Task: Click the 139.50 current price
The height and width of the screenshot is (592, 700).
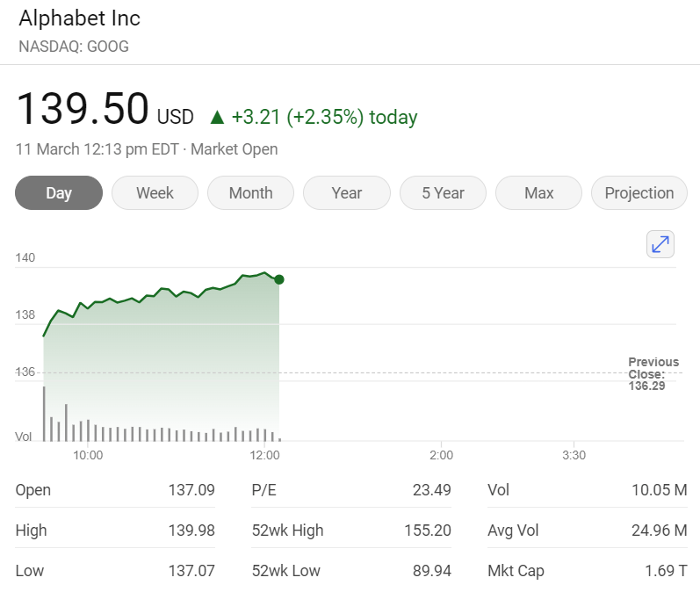Action: (83, 110)
